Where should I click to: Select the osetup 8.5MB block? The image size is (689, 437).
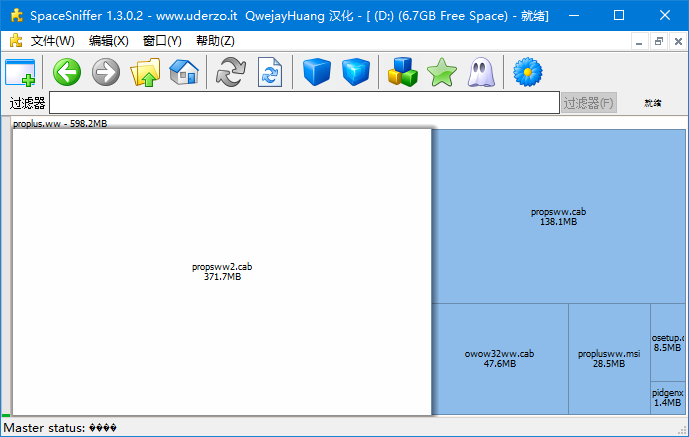point(668,343)
